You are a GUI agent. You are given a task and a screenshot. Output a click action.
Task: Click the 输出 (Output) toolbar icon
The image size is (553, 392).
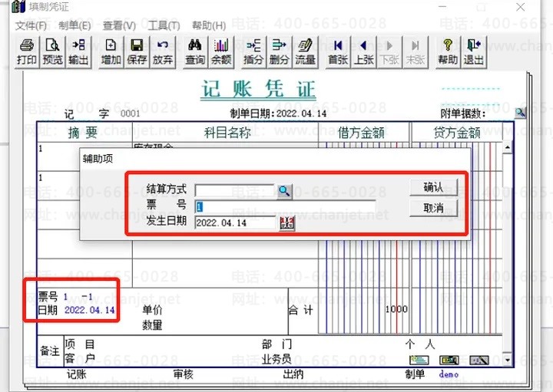point(78,51)
